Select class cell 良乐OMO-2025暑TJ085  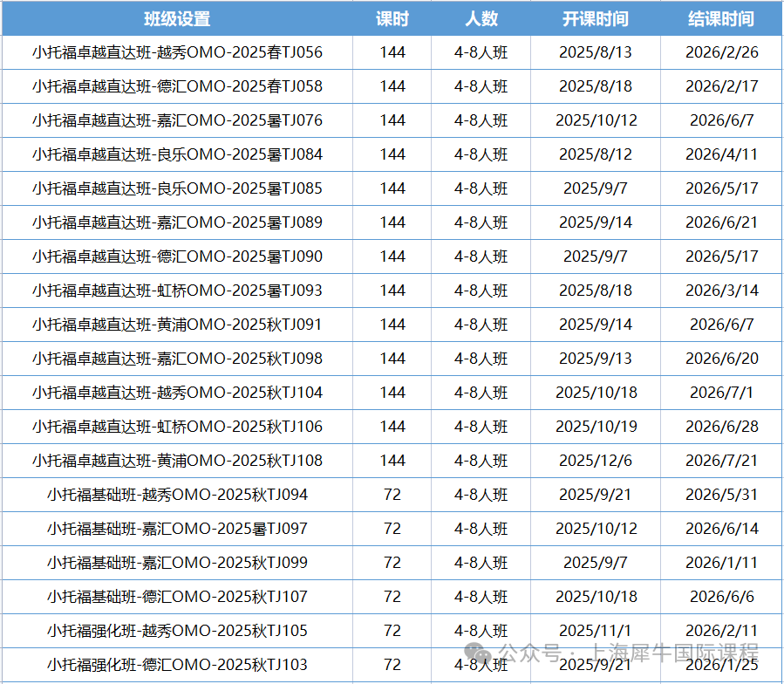[177, 188]
